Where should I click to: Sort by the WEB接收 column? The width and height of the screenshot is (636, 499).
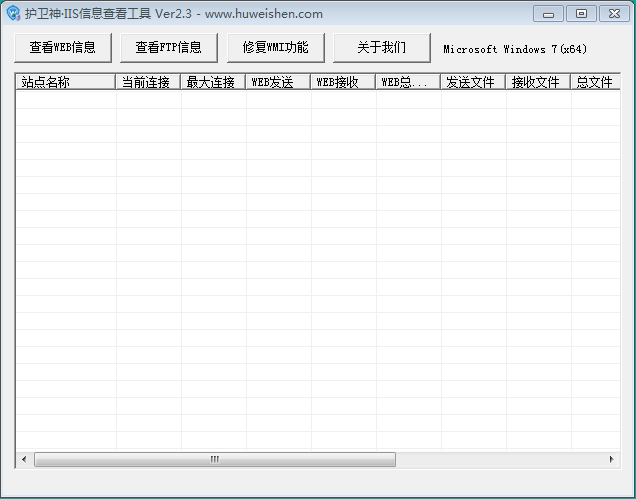pyautogui.click(x=343, y=82)
